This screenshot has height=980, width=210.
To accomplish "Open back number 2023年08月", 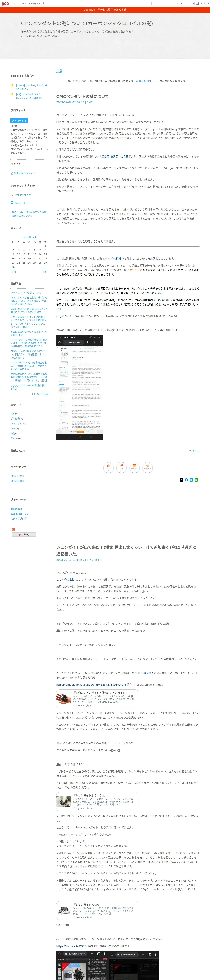I will point(17,481).
